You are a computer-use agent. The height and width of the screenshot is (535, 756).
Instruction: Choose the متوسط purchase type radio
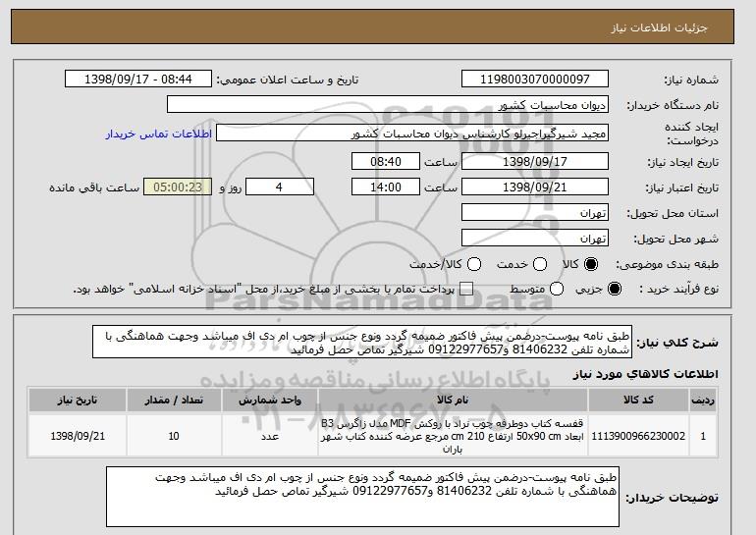click(x=557, y=289)
